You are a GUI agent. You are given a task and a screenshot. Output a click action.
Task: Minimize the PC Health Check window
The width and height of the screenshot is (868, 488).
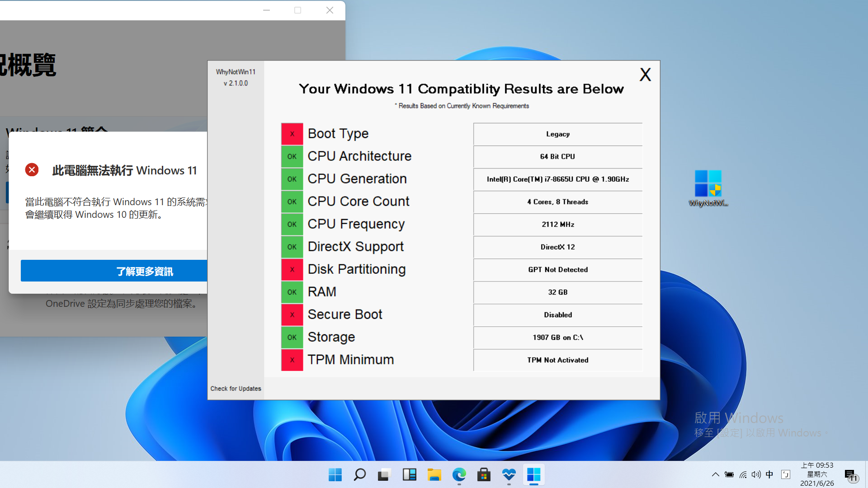point(267,10)
